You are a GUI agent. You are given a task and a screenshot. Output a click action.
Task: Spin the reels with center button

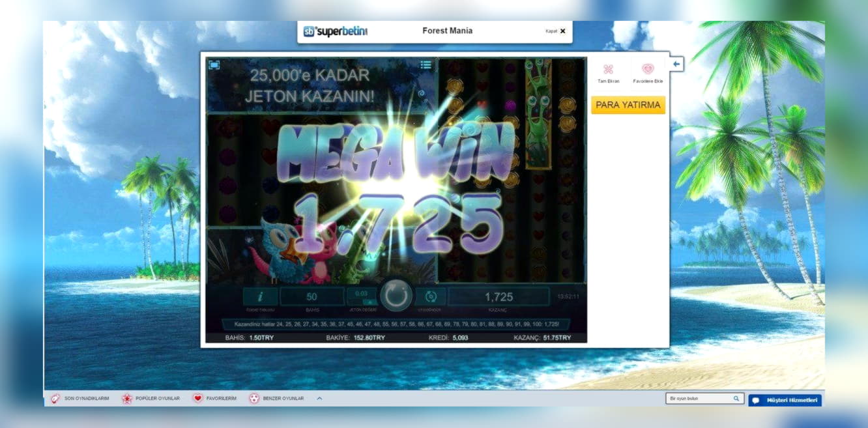click(396, 296)
